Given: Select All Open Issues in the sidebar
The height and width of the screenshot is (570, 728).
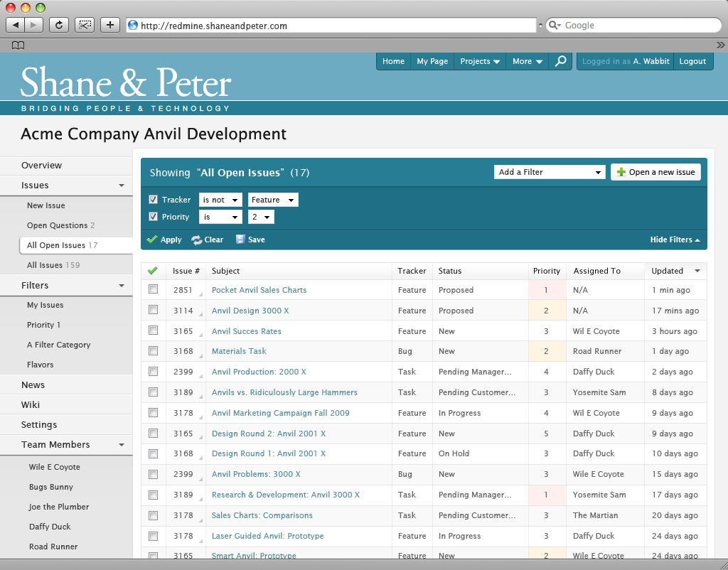Looking at the screenshot, I should (x=76, y=245).
